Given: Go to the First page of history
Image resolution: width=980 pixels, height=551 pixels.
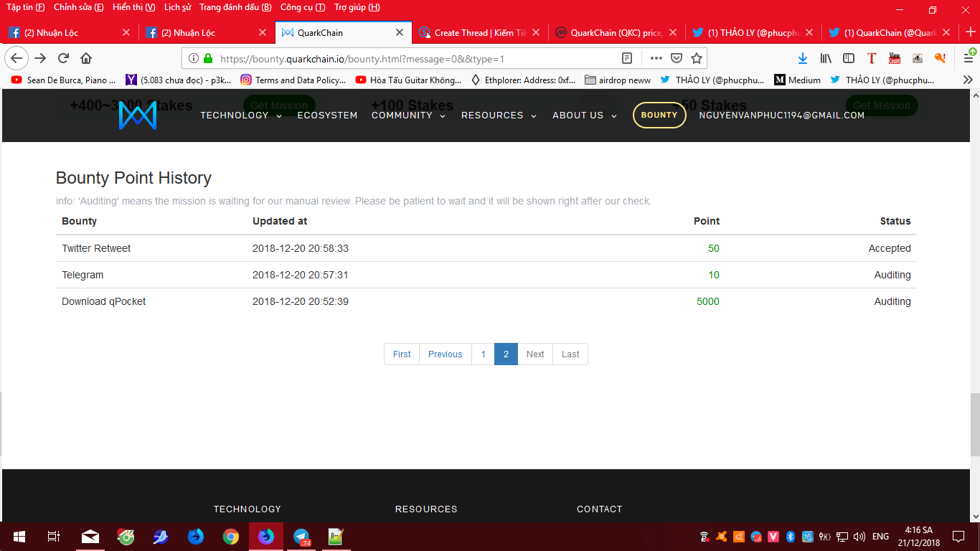Looking at the screenshot, I should (x=402, y=354).
